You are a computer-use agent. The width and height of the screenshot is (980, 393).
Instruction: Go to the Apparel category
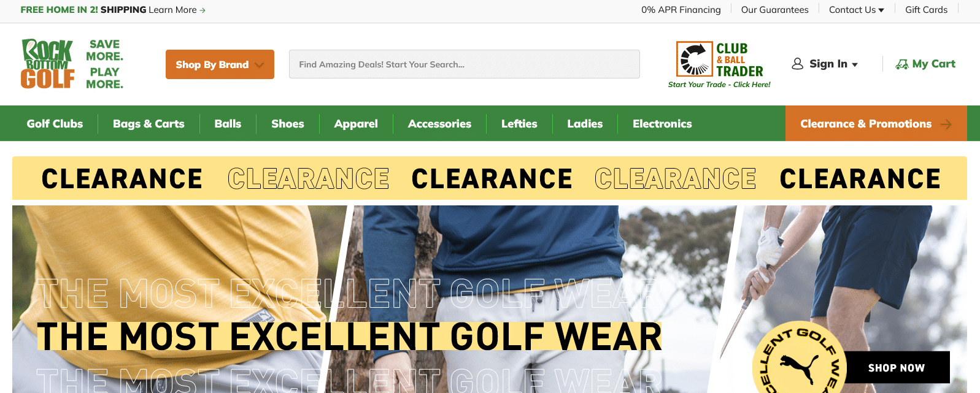pyautogui.click(x=356, y=124)
